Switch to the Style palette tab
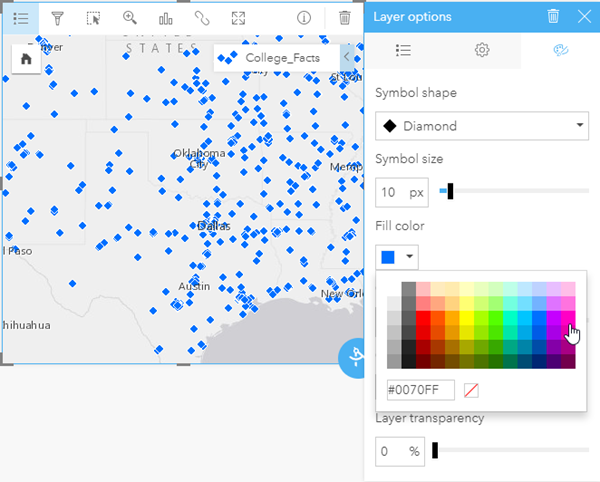 [561, 50]
